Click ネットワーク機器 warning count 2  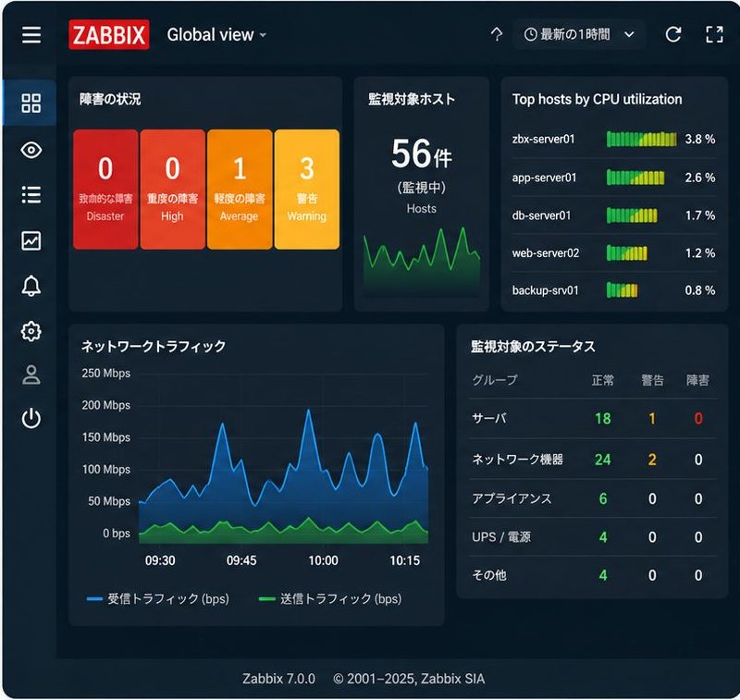click(652, 460)
